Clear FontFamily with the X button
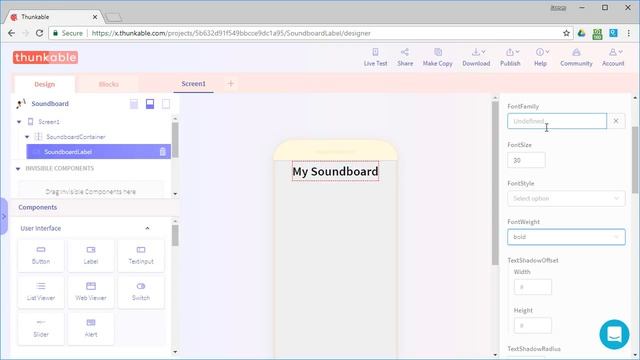The height and width of the screenshot is (360, 640). coord(616,121)
